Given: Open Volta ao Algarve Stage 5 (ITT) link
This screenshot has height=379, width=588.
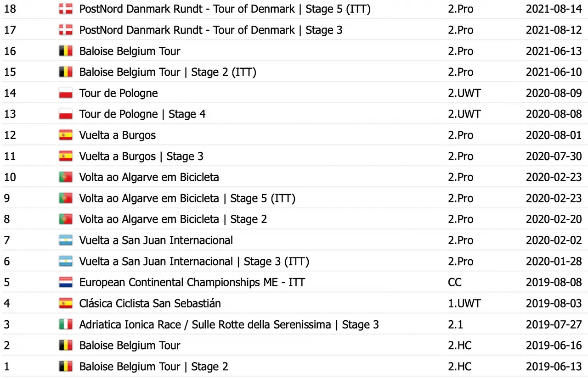Looking at the screenshot, I should click(x=187, y=198).
